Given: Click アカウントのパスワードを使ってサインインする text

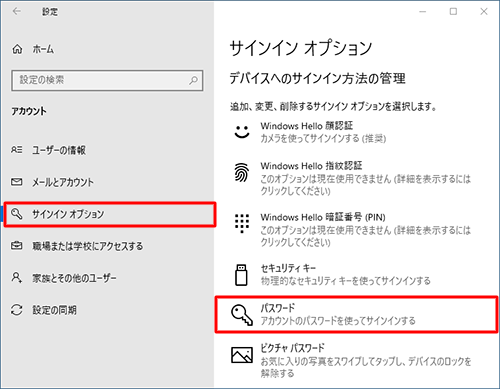Looking at the screenshot, I should click(338, 321).
